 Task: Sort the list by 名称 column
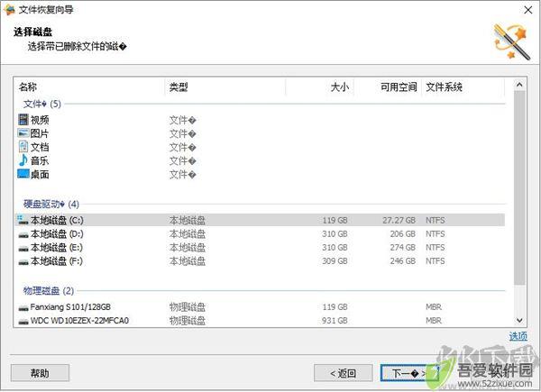pos(28,87)
